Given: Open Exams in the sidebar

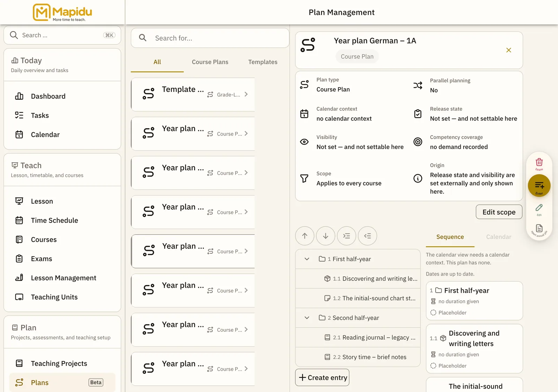Looking at the screenshot, I should (62, 259).
